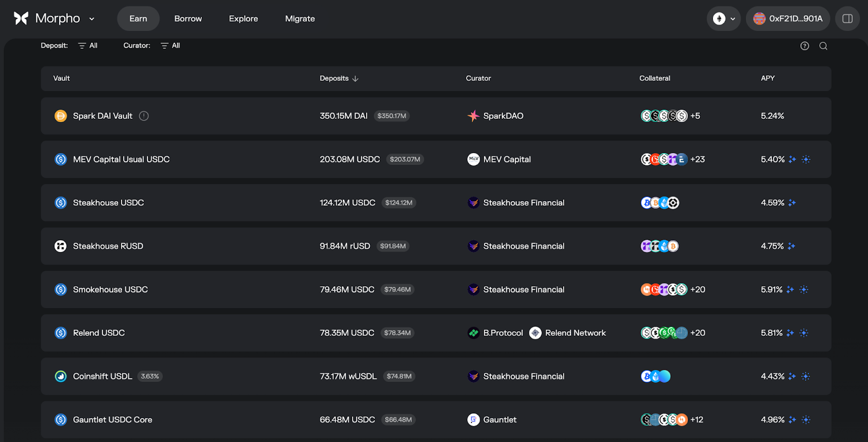Open the Earn tab
The height and width of the screenshot is (442, 868).
pyautogui.click(x=138, y=18)
